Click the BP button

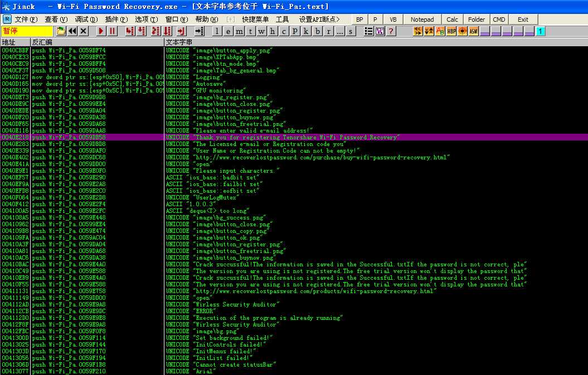(359, 20)
